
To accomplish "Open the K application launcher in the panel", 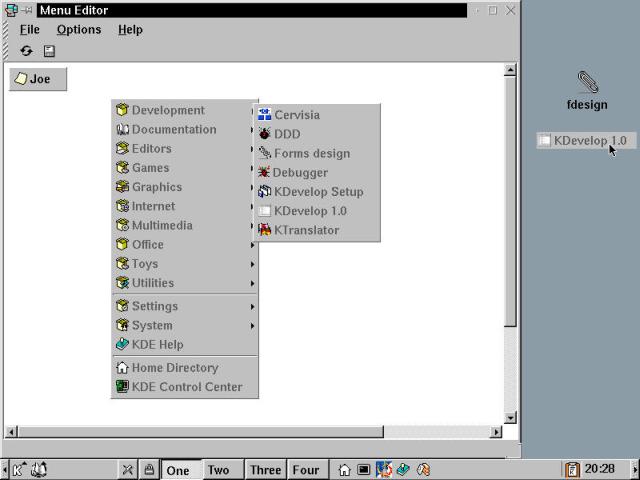I will point(19,469).
